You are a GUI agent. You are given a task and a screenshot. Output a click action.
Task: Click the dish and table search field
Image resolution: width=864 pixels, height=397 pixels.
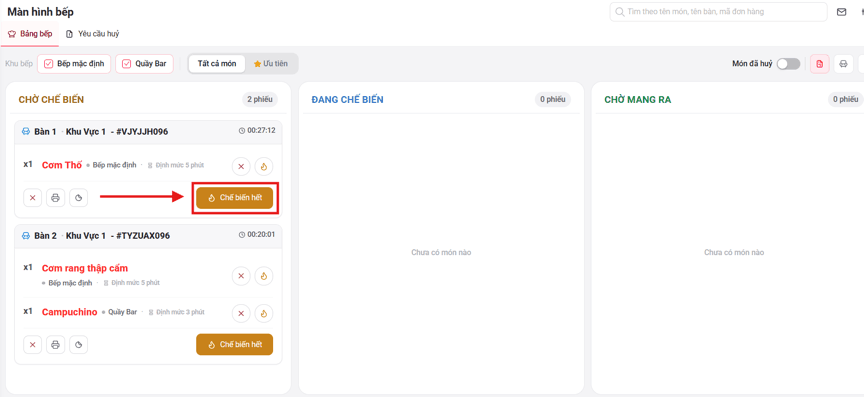pyautogui.click(x=718, y=12)
